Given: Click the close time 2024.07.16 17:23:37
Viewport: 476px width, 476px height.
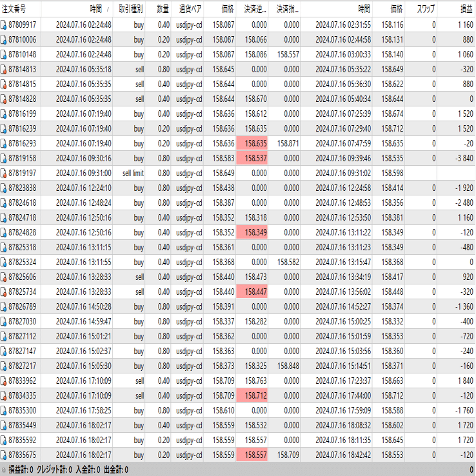Looking at the screenshot, I should pyautogui.click(x=343, y=381).
